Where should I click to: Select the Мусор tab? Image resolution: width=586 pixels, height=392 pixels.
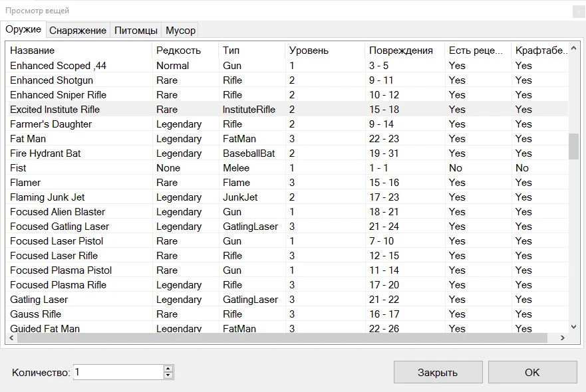(180, 31)
